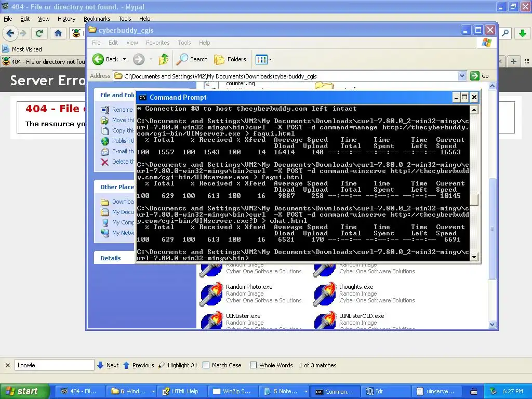Click the Command Prompt title icon
532x399 pixels.
click(142, 97)
